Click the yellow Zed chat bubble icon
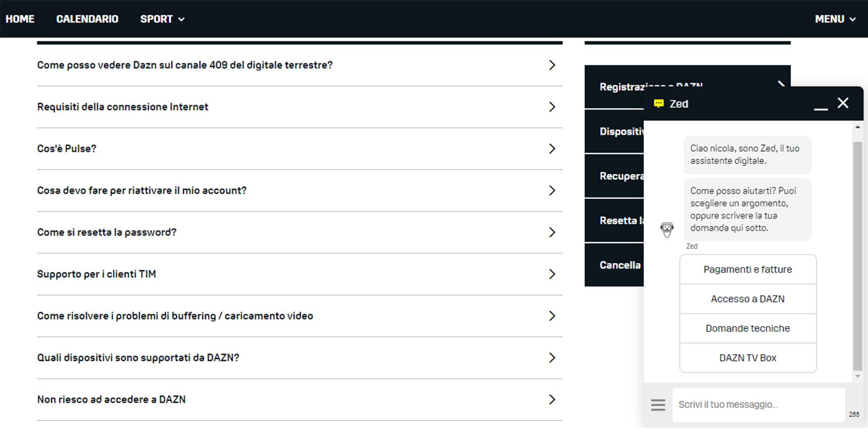868x448 pixels. pos(659,103)
